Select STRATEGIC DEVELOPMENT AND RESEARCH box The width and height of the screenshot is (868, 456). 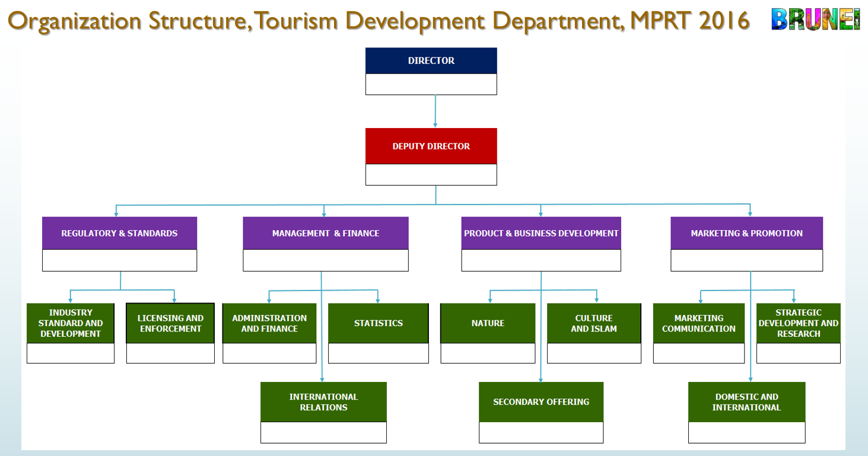(x=799, y=323)
